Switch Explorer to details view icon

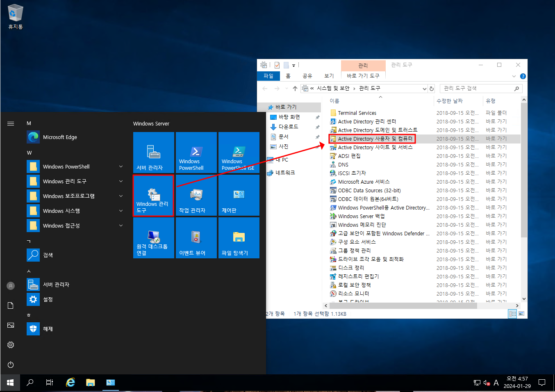click(x=512, y=314)
